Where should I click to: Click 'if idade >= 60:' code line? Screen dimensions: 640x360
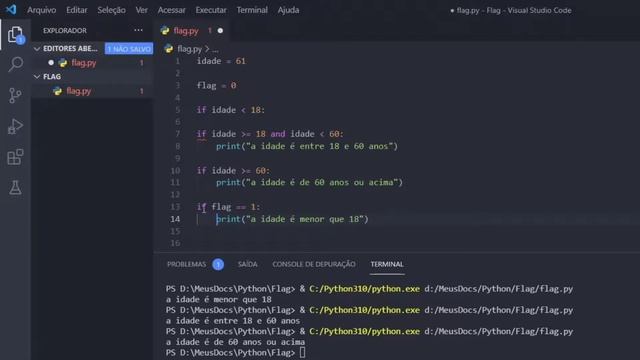[x=233, y=171]
